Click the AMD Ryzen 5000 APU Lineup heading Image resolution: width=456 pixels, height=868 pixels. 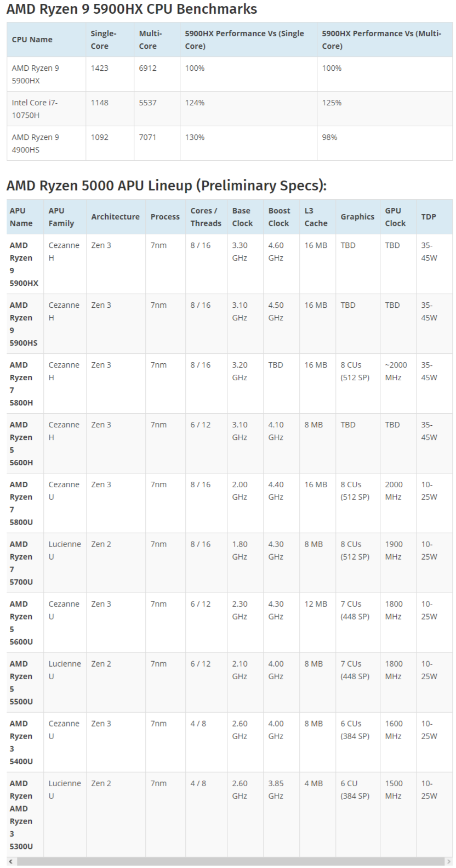(167, 185)
